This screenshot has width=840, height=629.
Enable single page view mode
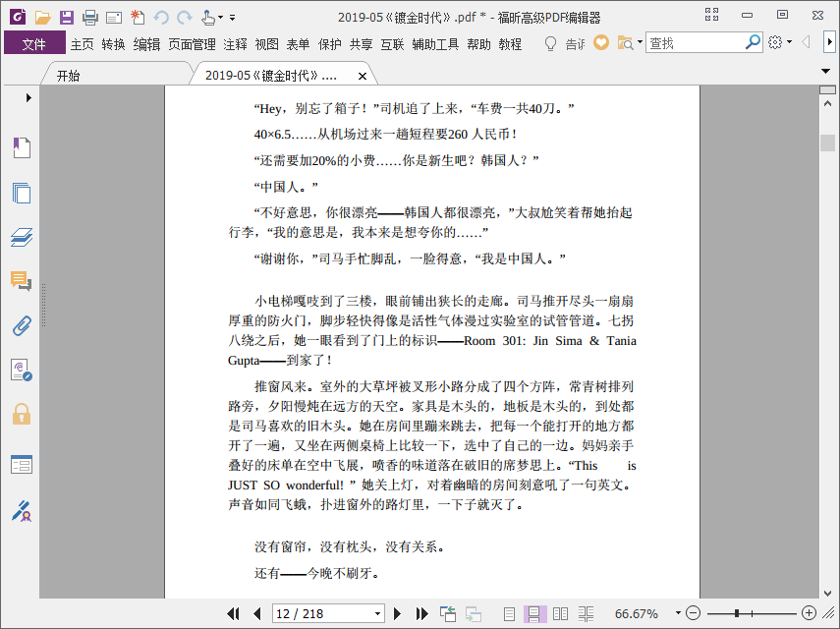tap(509, 613)
